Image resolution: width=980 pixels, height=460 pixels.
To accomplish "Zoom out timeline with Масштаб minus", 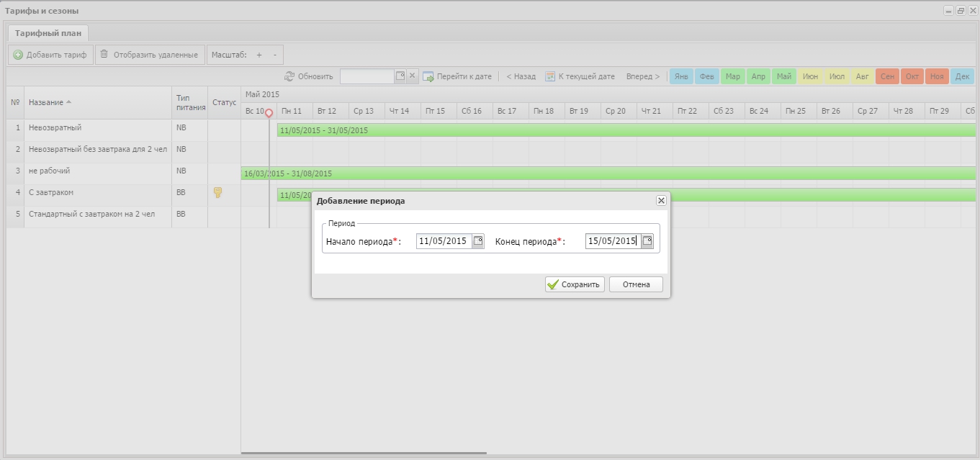I will pyautogui.click(x=274, y=55).
